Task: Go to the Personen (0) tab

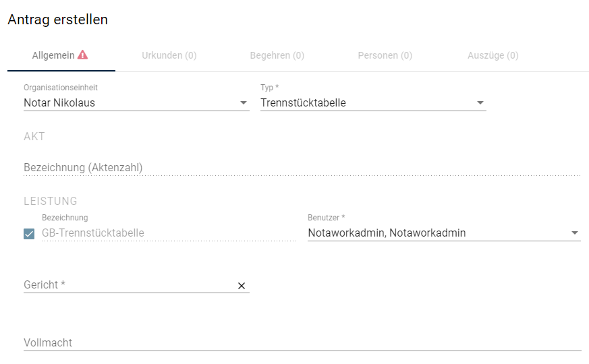Action: (385, 55)
